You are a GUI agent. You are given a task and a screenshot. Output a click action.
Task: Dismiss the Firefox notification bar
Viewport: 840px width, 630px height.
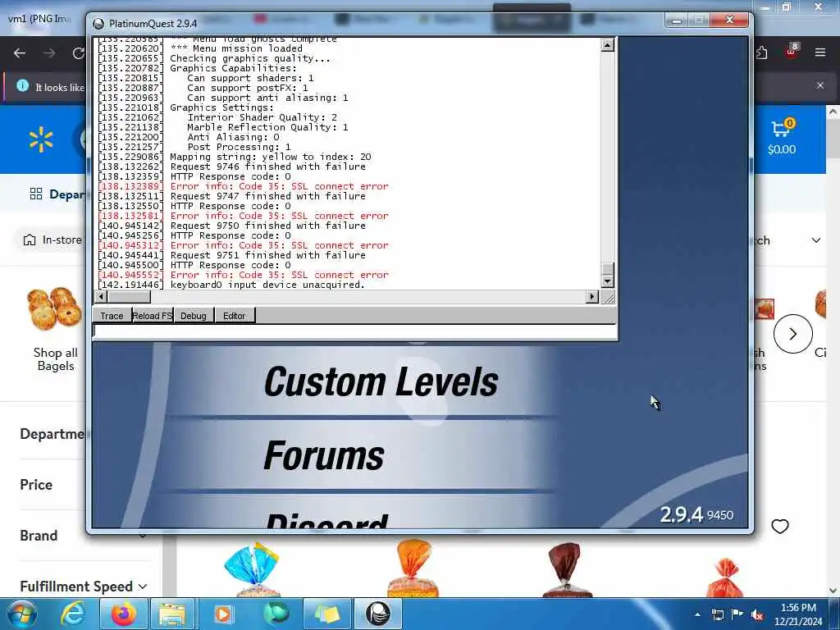[820, 85]
